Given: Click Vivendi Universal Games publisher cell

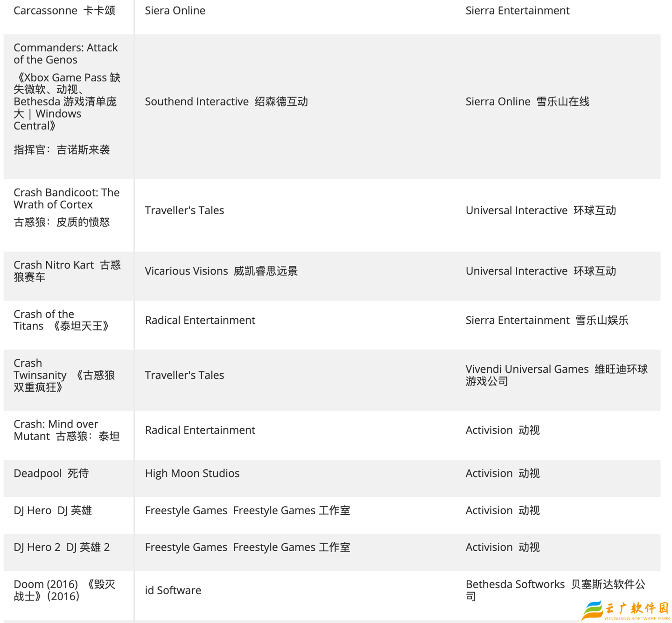Looking at the screenshot, I should click(x=557, y=375).
